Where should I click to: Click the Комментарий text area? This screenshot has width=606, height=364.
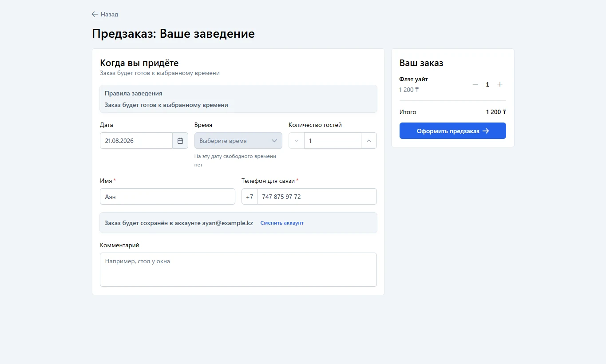[x=238, y=270]
